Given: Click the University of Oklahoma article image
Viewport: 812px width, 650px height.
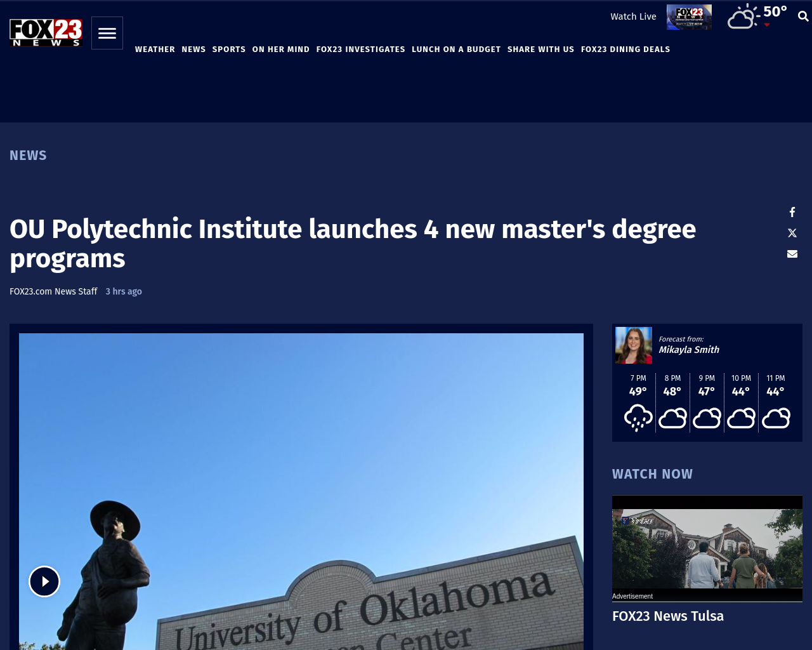Looking at the screenshot, I should [x=301, y=491].
